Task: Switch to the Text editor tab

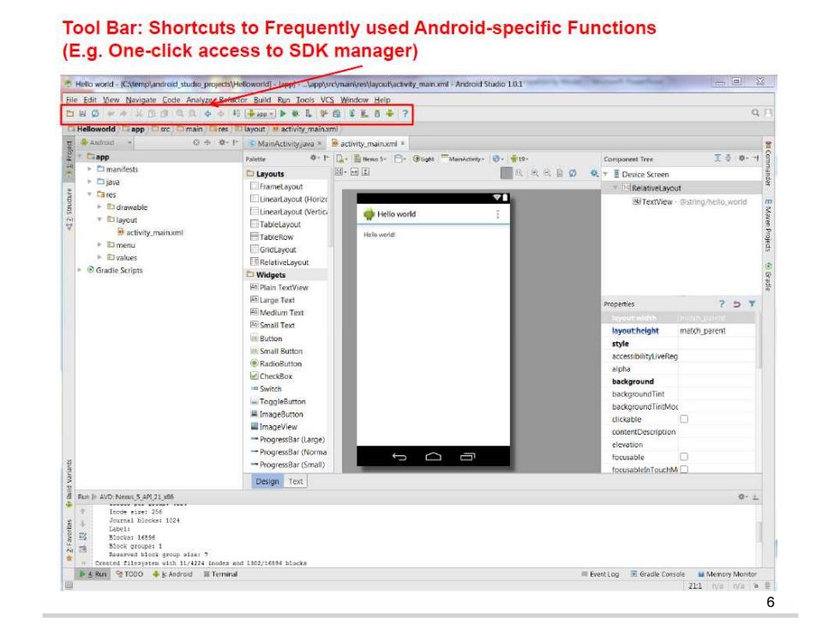Action: tap(296, 481)
